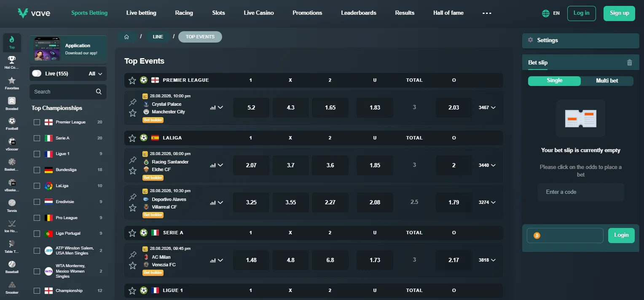Select draw odds 4.8 for AC Milan match

pyautogui.click(x=291, y=260)
